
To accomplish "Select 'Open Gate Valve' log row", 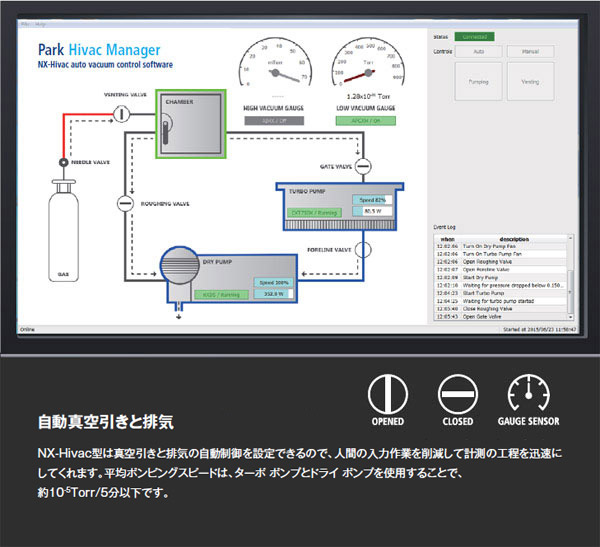I will (501, 317).
